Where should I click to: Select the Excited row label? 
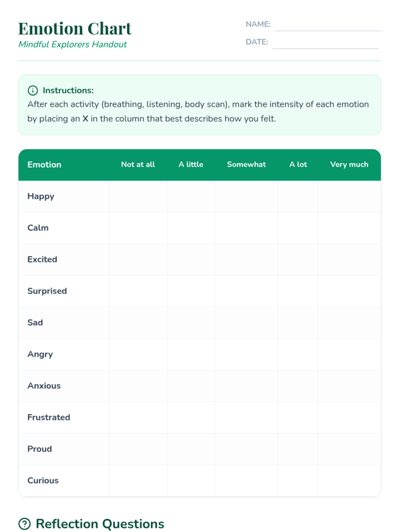(x=42, y=259)
